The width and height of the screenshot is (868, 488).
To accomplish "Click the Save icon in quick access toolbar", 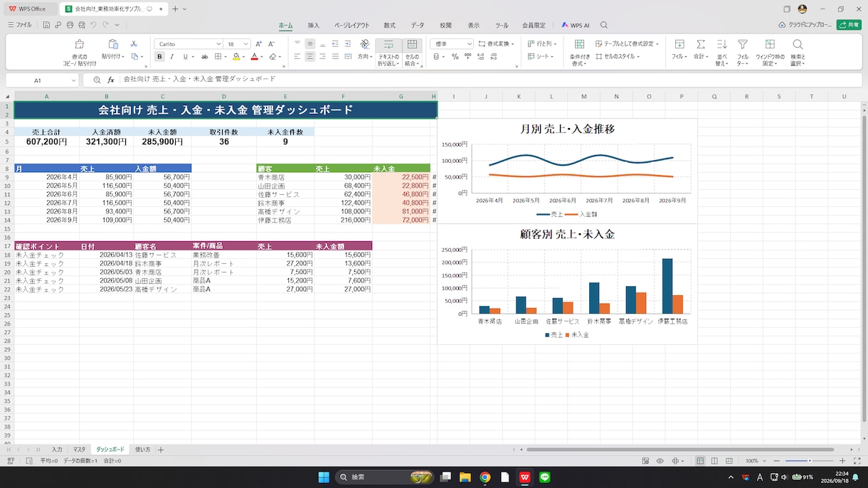I will [x=46, y=25].
